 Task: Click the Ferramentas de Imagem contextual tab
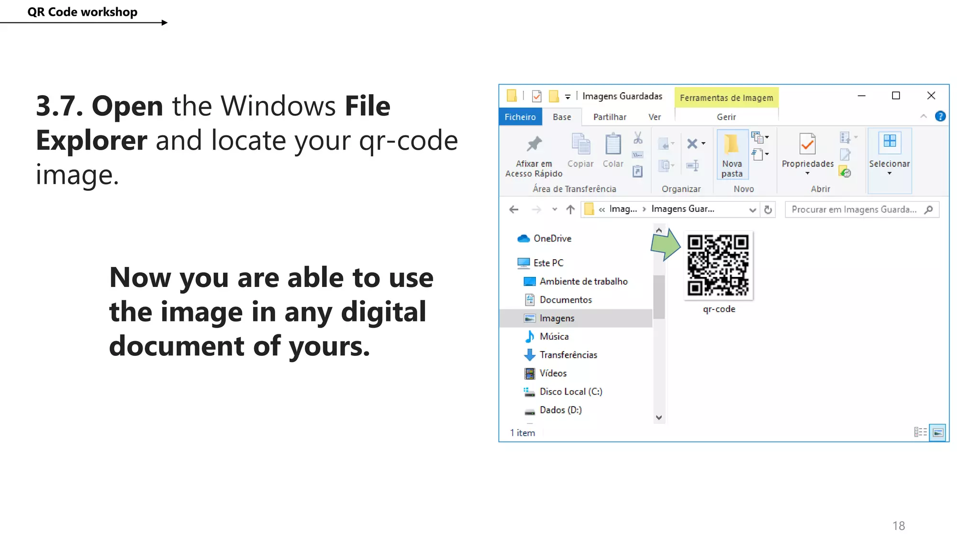(726, 98)
